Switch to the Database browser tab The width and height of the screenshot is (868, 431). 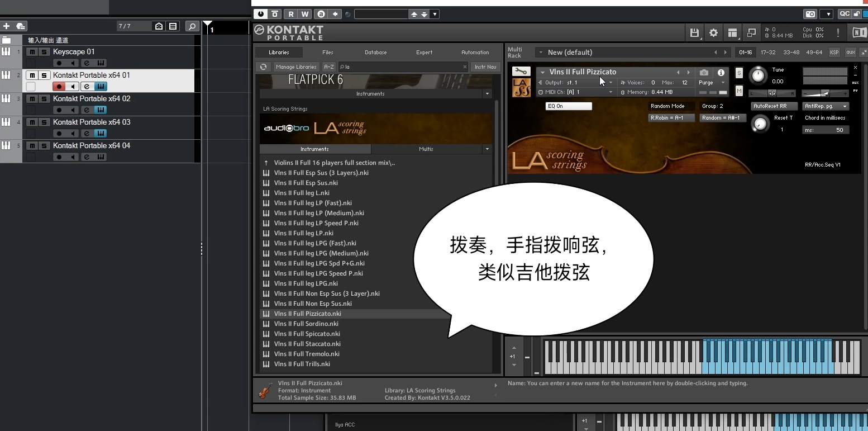click(x=376, y=53)
